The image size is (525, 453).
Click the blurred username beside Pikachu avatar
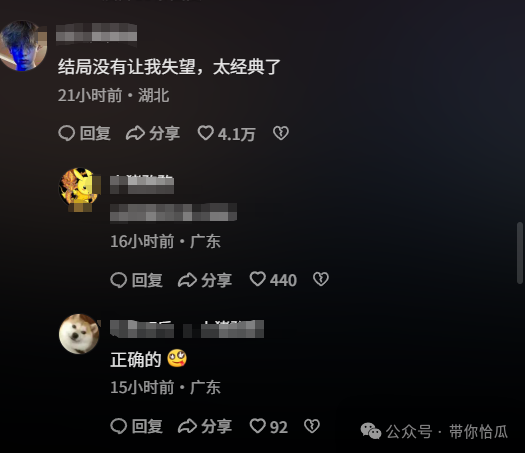(142, 185)
